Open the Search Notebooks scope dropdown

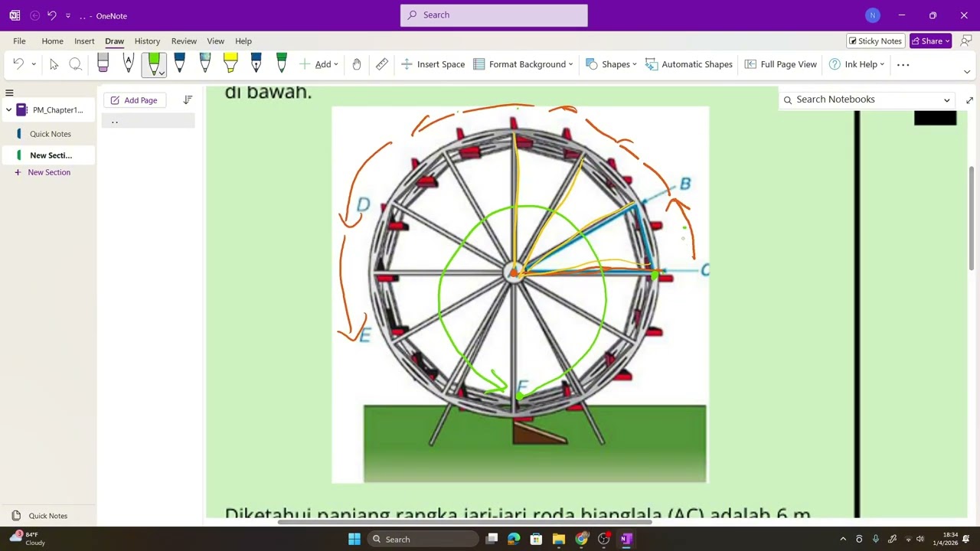(947, 100)
